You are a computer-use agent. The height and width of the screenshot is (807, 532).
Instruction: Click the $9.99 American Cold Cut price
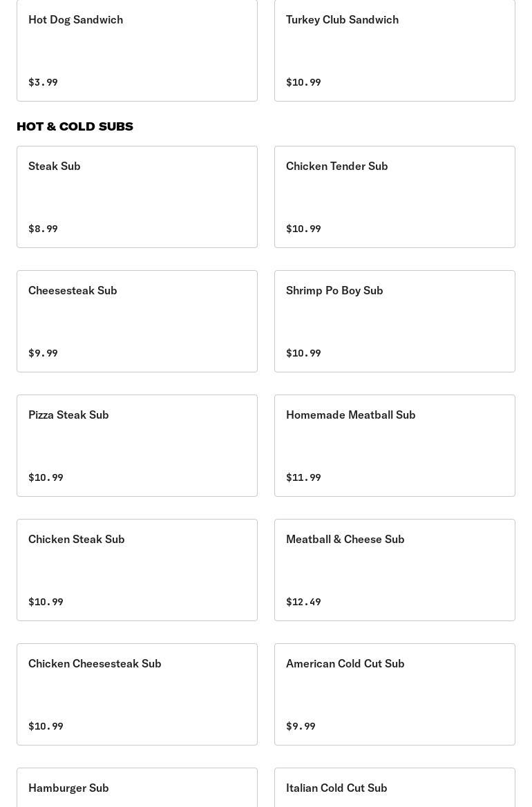point(301,726)
